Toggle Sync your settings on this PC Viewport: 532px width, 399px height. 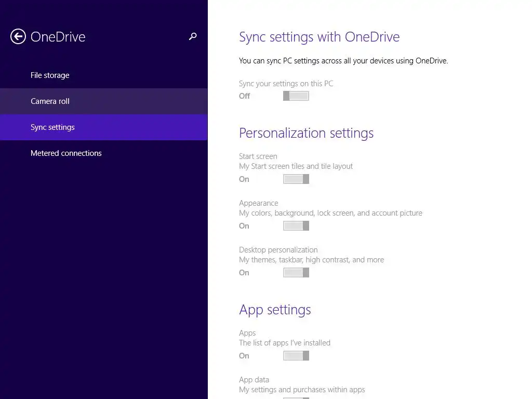pyautogui.click(x=296, y=96)
